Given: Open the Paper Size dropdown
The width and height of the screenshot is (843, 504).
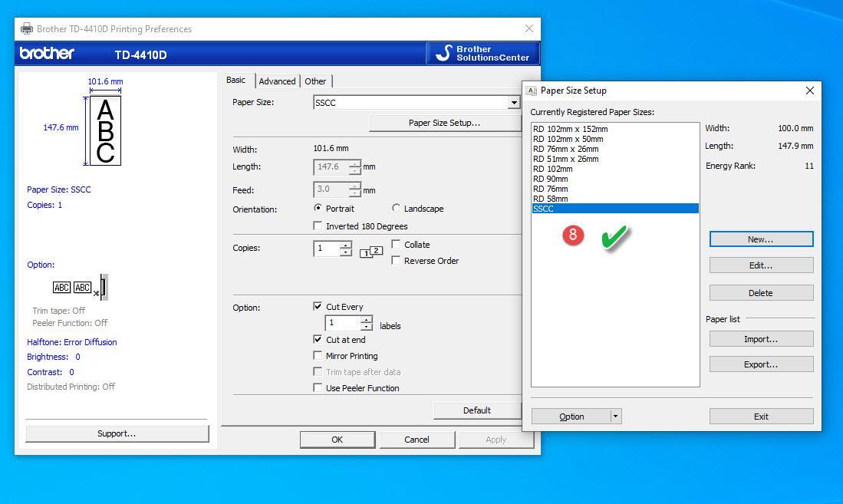Looking at the screenshot, I should pos(514,102).
